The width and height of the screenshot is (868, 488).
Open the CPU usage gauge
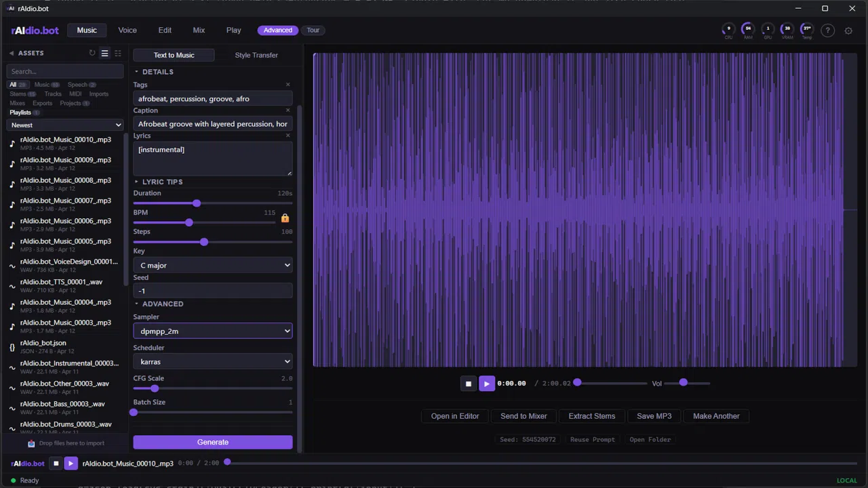(x=728, y=30)
